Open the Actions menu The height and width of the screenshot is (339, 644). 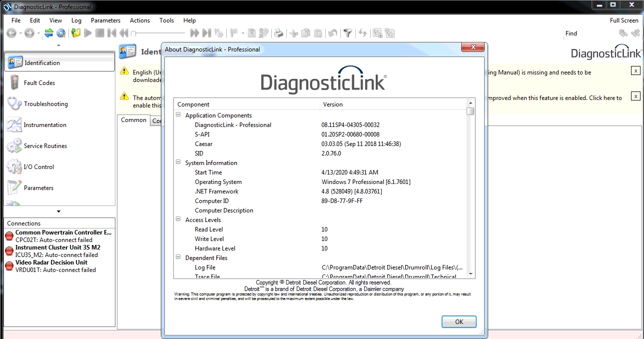click(x=140, y=20)
